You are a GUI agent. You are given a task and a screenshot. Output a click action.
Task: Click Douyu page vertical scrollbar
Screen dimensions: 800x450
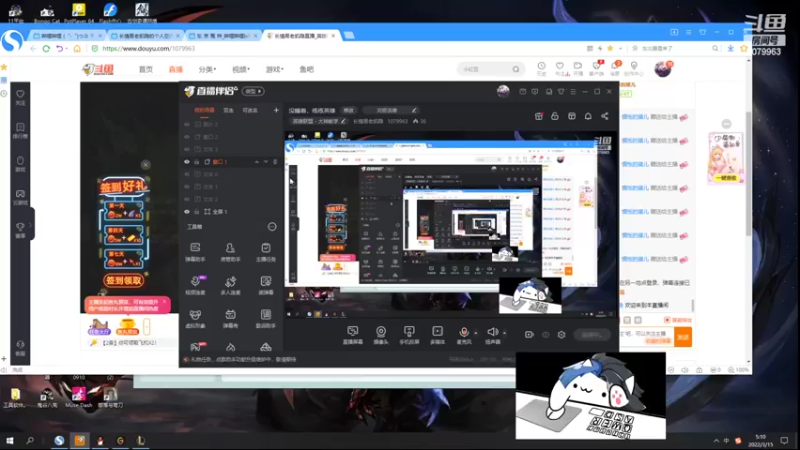(x=748, y=173)
